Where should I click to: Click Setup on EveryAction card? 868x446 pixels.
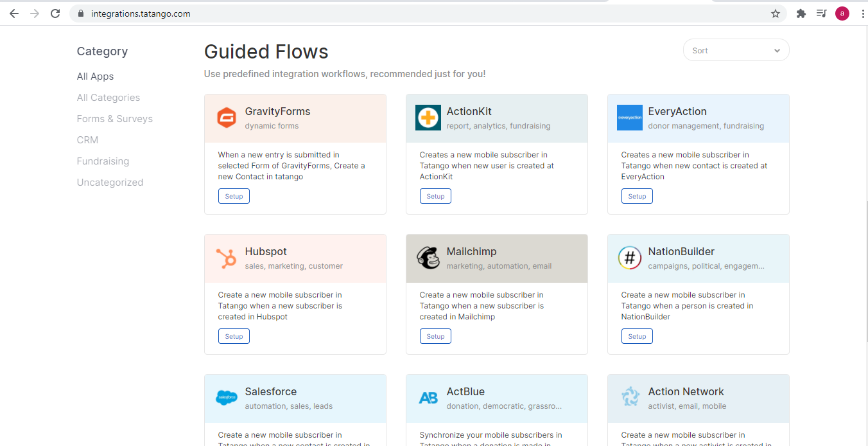(637, 196)
